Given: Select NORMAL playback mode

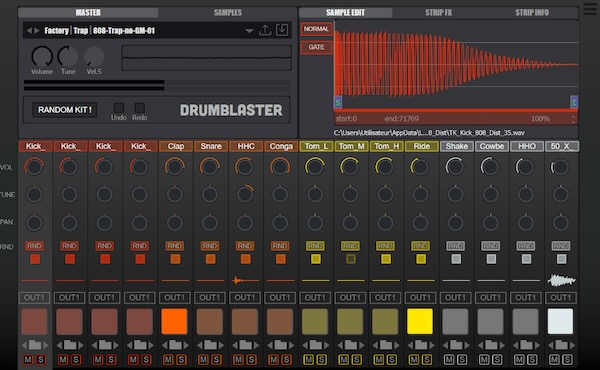Looking at the screenshot, I should 316,29.
